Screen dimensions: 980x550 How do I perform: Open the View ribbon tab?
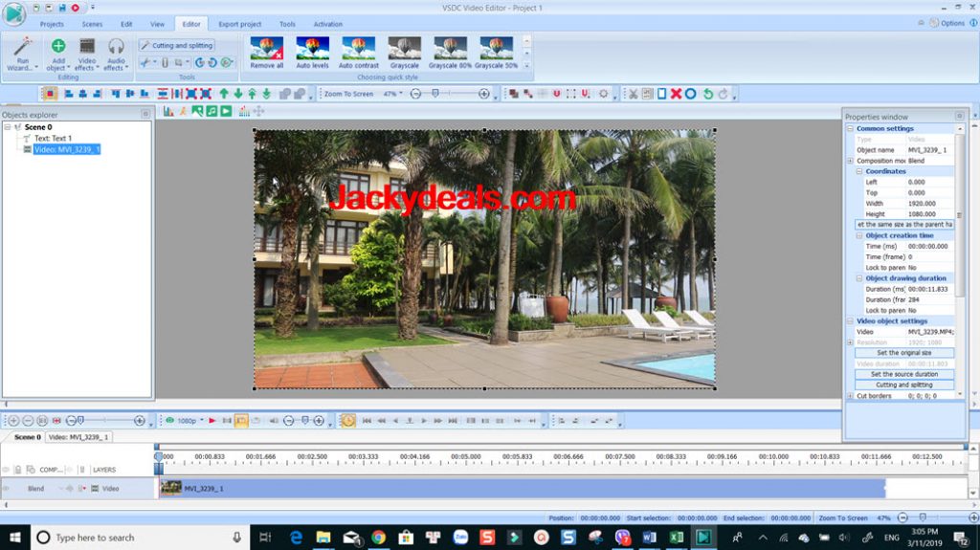coord(158,24)
